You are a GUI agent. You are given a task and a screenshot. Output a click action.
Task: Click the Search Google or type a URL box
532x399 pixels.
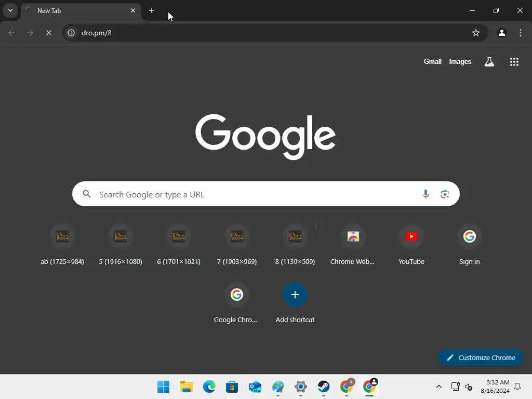265,194
